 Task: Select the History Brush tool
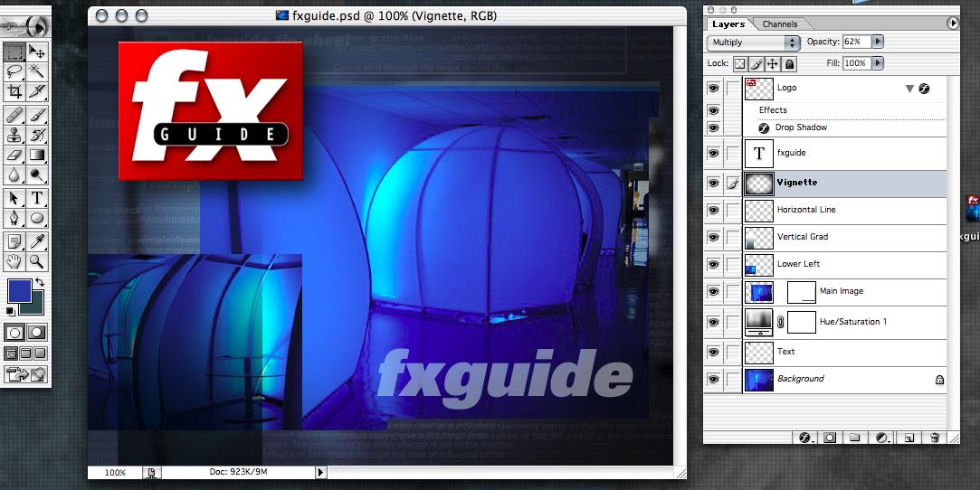[x=37, y=134]
